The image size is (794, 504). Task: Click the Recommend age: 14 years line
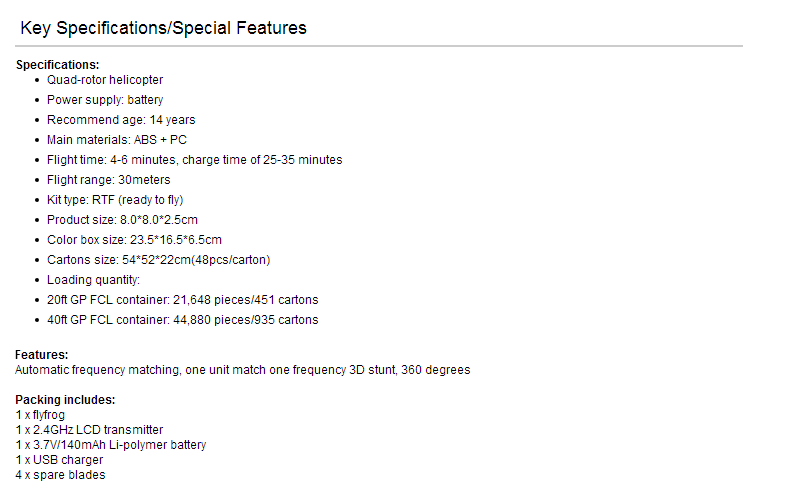pos(121,120)
